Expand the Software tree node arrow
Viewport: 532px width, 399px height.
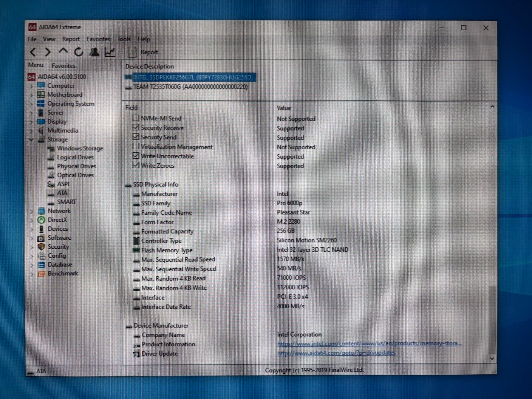click(x=32, y=238)
